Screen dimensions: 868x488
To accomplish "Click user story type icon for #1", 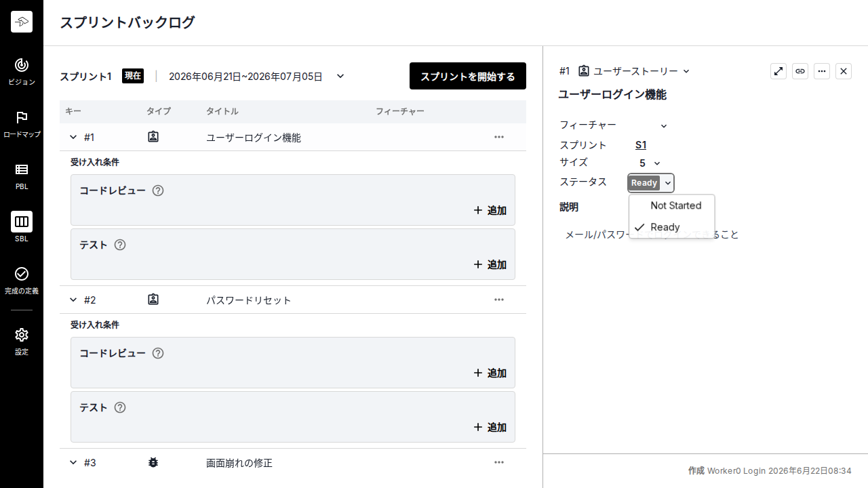I will tap(153, 137).
